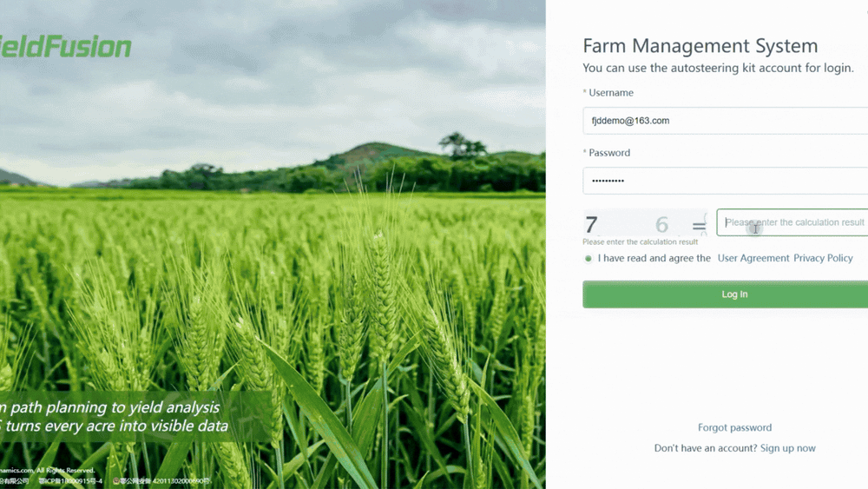
Task: Click the FieldFusion logo
Action: click(x=65, y=47)
